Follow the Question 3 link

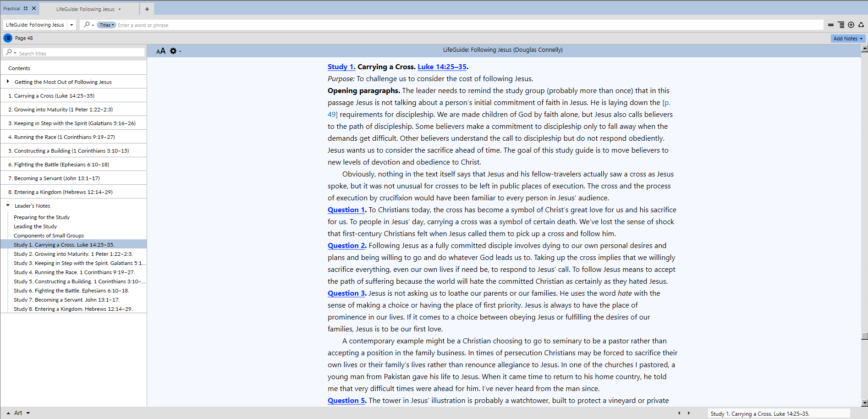pyautogui.click(x=346, y=293)
